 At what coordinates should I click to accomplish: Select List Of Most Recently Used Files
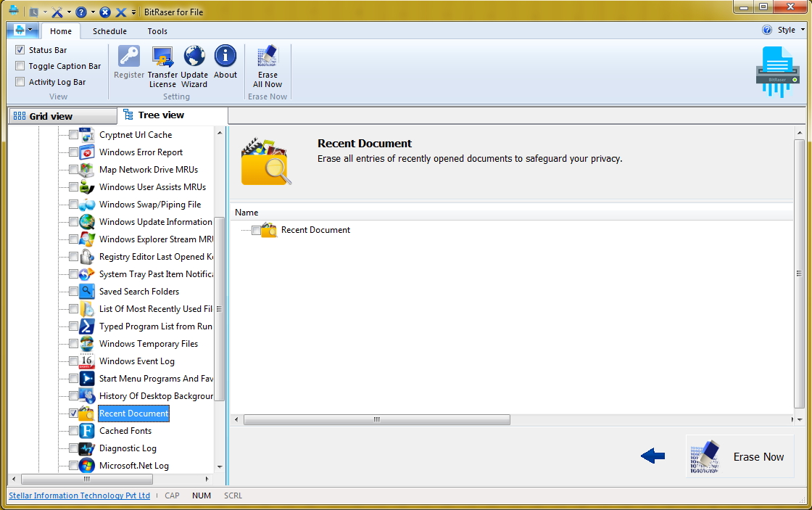(156, 309)
